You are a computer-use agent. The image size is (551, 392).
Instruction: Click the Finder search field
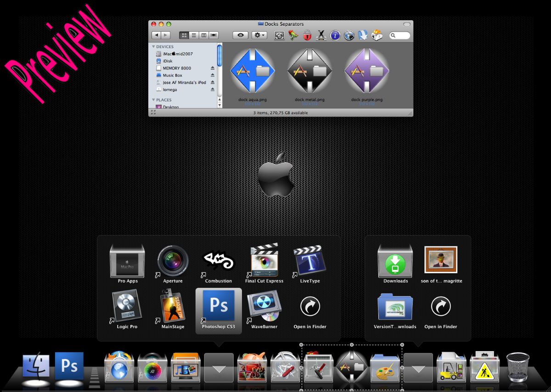400,35
